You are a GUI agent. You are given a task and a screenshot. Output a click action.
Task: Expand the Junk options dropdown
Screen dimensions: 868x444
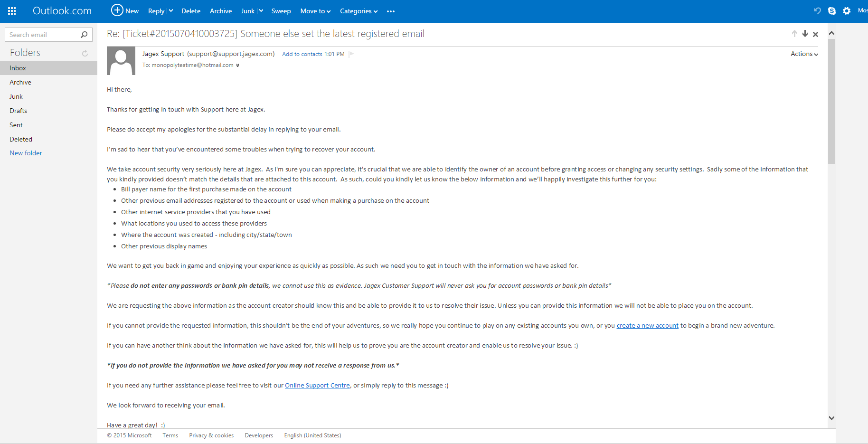[261, 11]
